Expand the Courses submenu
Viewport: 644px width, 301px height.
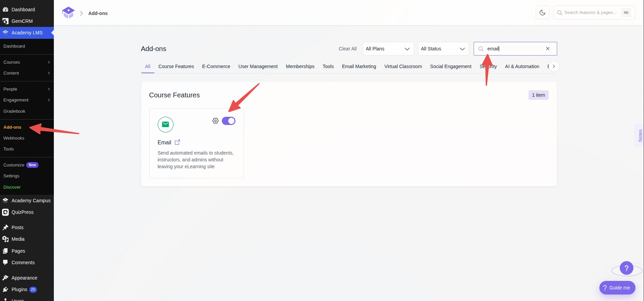tap(27, 62)
